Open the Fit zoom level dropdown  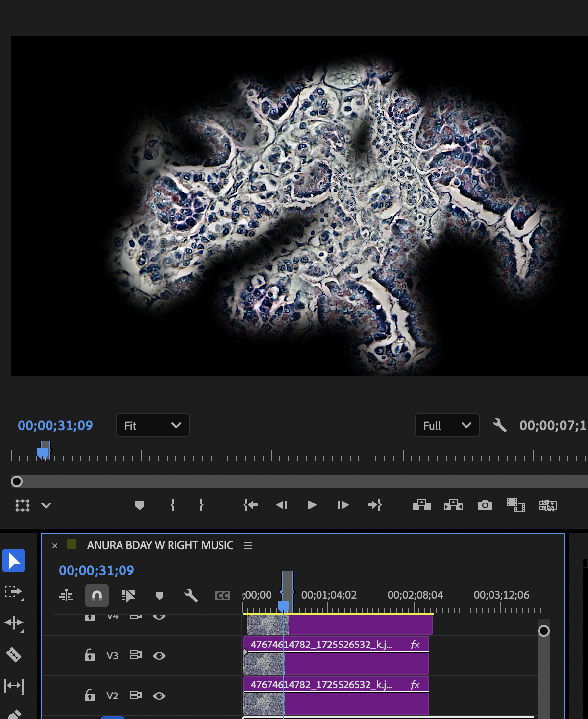pos(152,425)
